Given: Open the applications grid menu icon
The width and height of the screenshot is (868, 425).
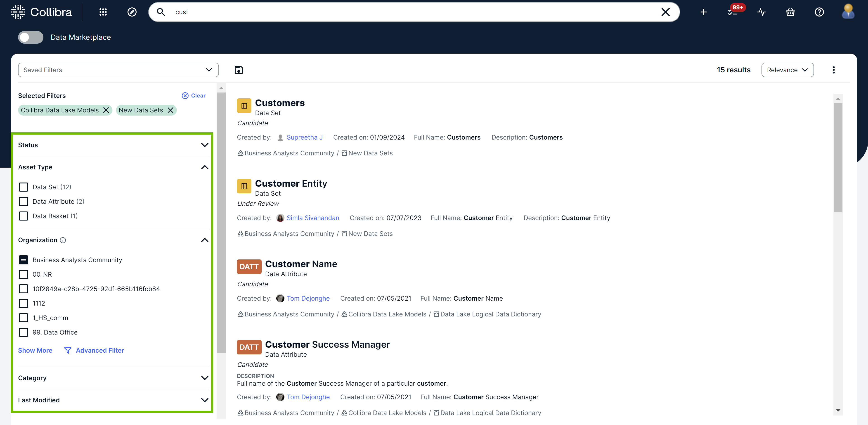Looking at the screenshot, I should (103, 12).
